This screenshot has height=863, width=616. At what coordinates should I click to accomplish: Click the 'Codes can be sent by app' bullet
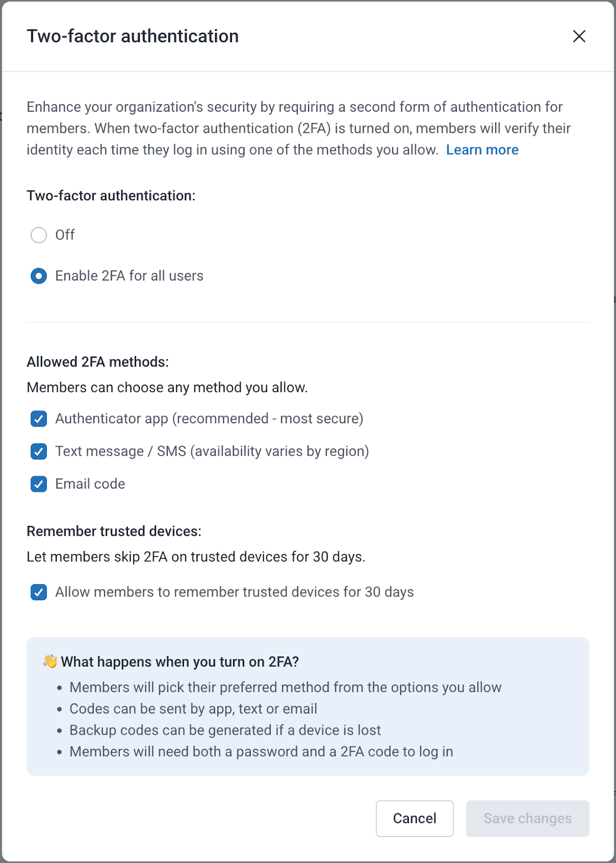click(x=193, y=709)
